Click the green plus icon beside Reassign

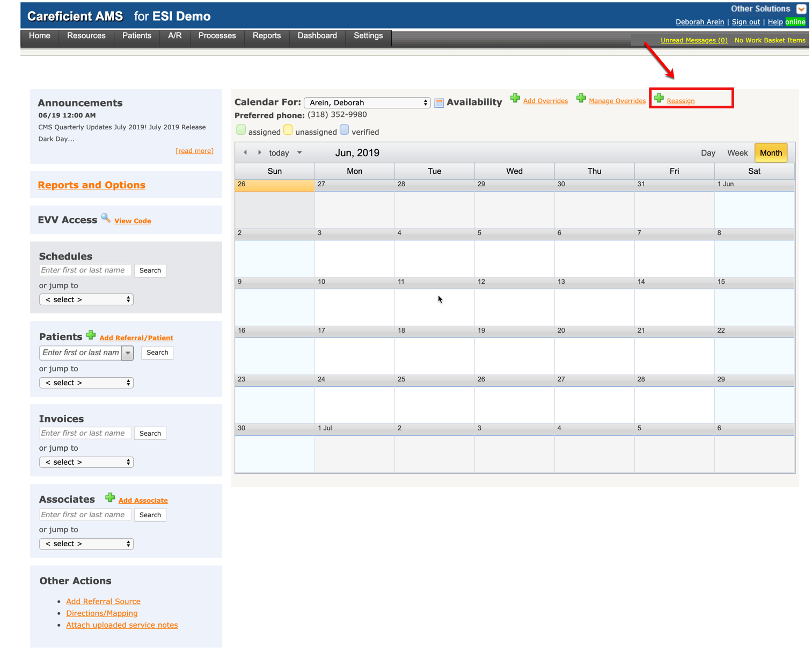pos(659,98)
